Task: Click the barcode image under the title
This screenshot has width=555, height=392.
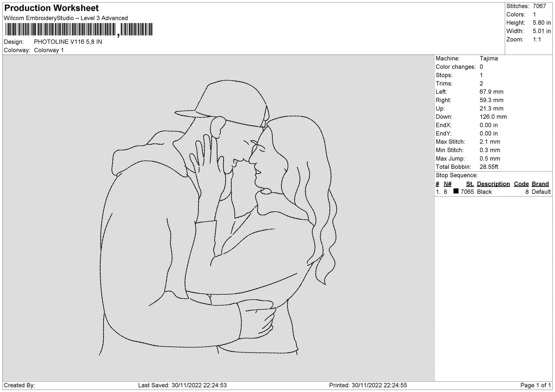Action: pyautogui.click(x=79, y=30)
